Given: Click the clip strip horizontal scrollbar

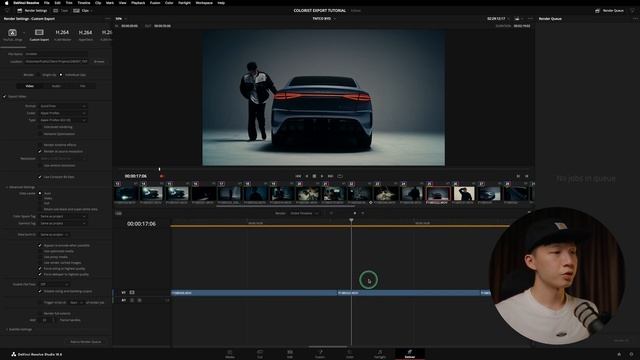Looking at the screenshot, I should pos(286,206).
